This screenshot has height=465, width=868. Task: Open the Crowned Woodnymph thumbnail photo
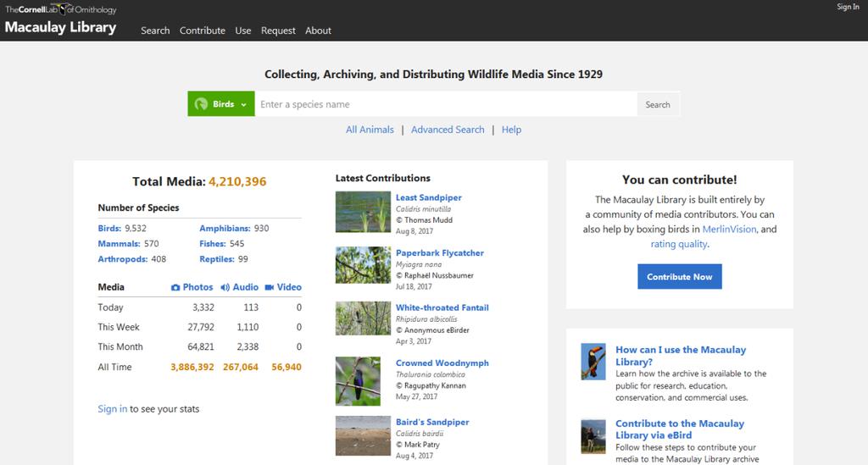[x=363, y=381]
